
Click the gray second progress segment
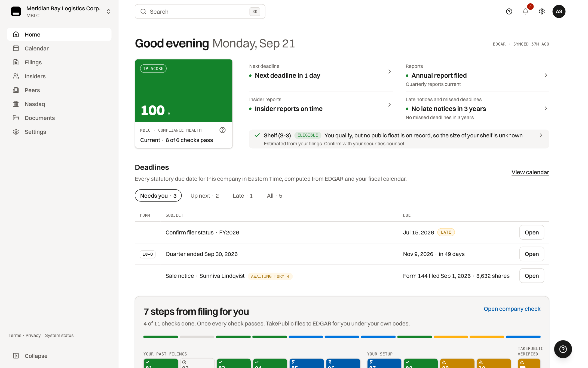pyautogui.click(x=197, y=337)
